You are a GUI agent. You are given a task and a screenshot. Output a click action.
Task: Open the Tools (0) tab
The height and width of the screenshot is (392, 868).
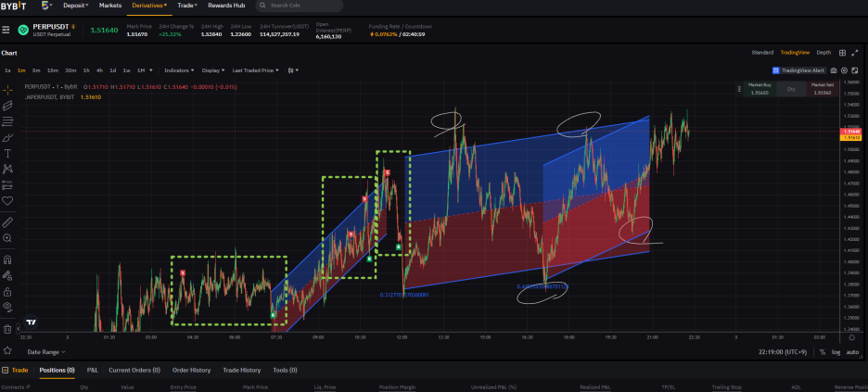[285, 370]
